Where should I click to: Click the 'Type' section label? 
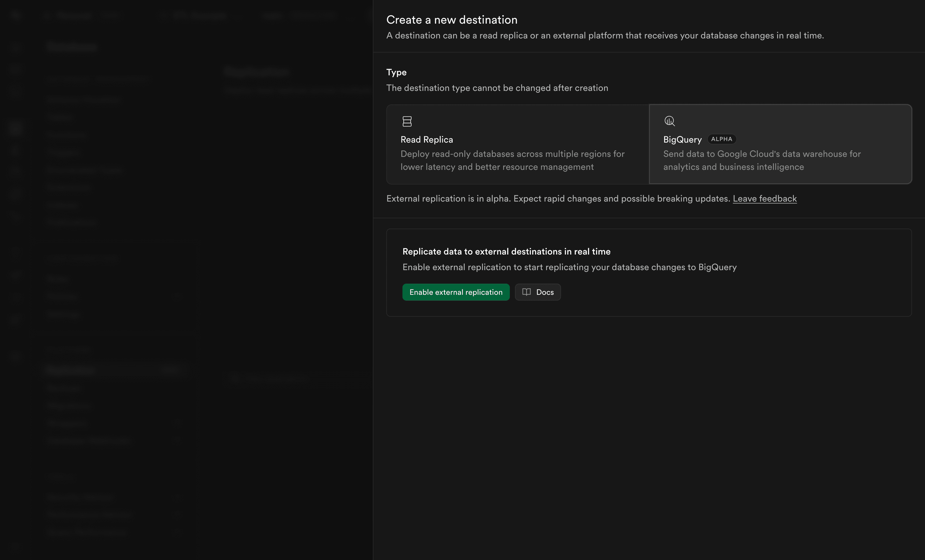point(397,72)
